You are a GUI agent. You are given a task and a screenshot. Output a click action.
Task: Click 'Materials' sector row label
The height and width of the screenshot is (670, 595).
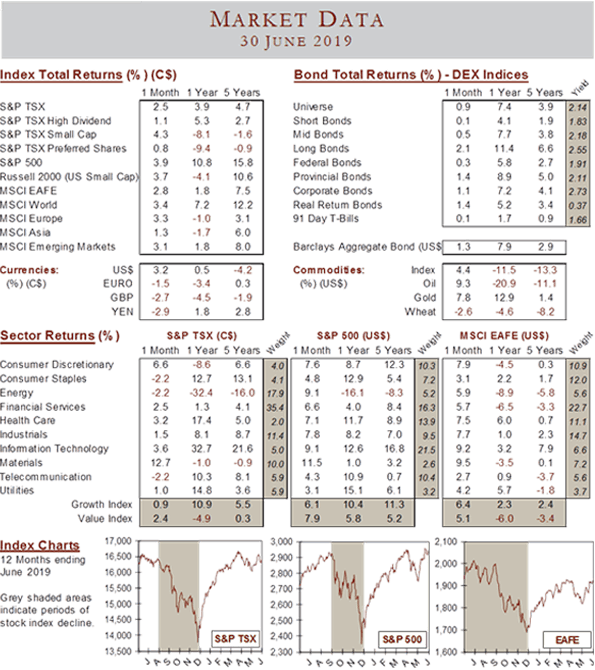coord(21,463)
